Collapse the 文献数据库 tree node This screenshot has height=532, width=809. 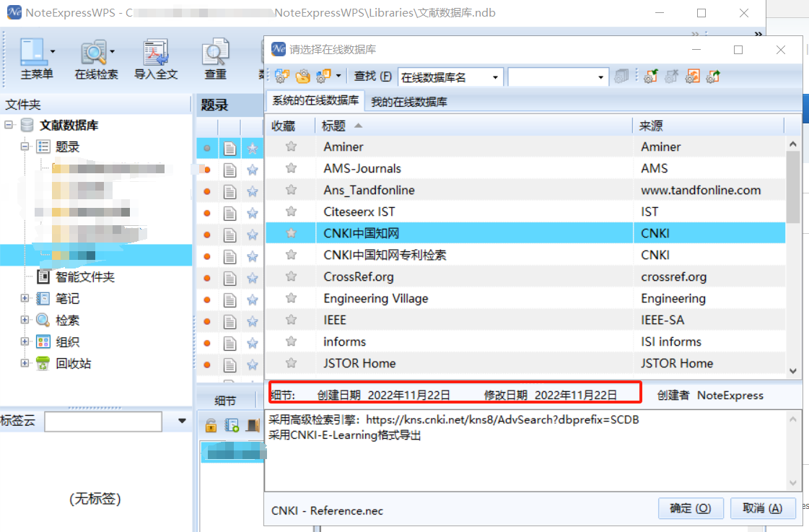coord(8,124)
